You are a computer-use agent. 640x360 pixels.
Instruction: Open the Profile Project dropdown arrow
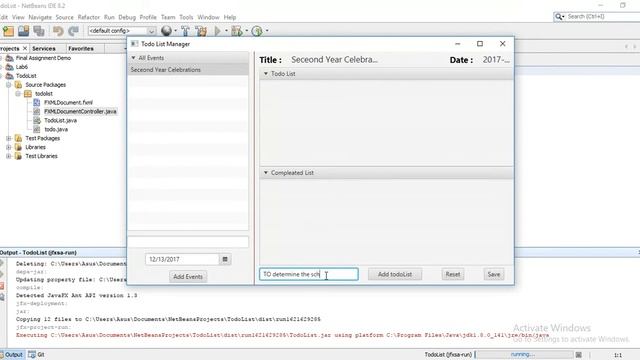click(267, 31)
